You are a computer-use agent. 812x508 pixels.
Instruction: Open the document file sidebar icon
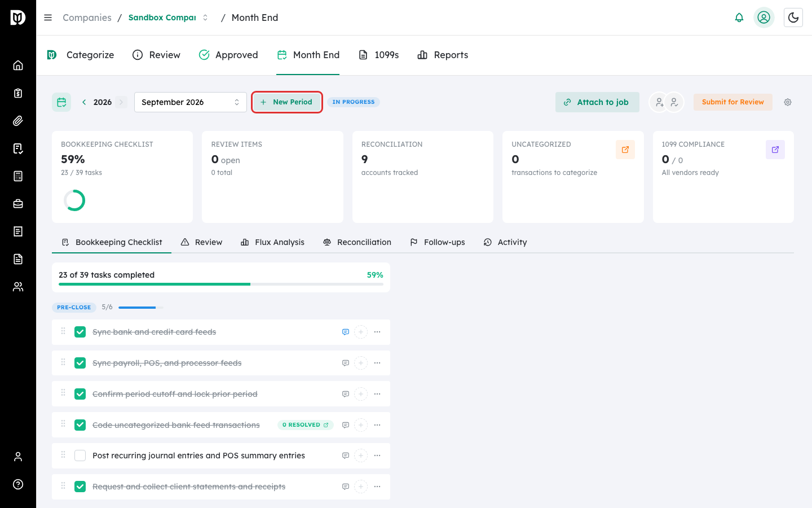(x=18, y=259)
